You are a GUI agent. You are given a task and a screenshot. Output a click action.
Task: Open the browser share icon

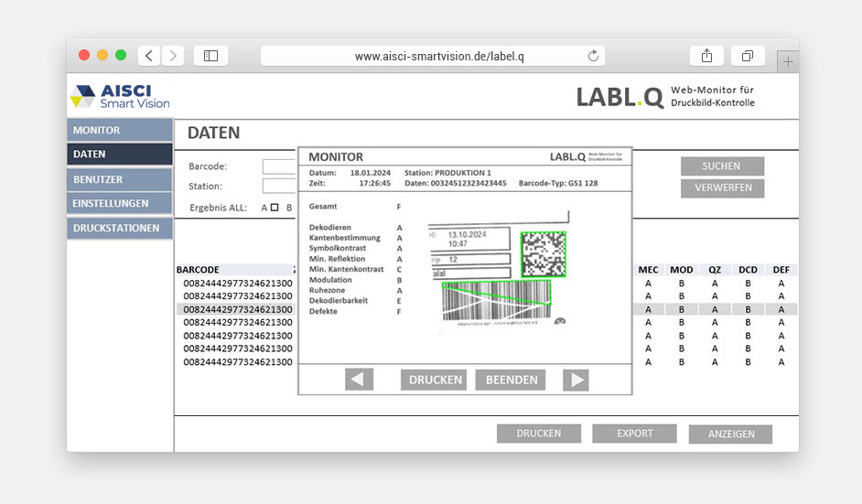point(706,56)
